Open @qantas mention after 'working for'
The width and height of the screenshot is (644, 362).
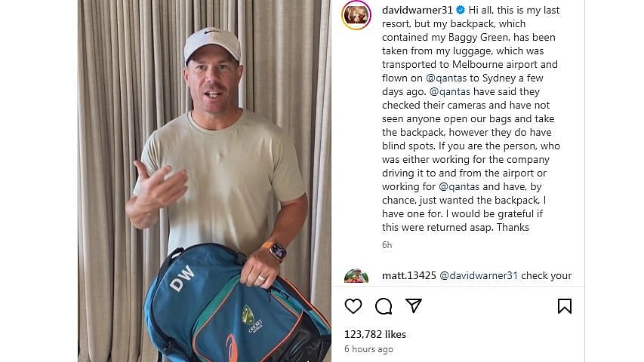(x=459, y=187)
